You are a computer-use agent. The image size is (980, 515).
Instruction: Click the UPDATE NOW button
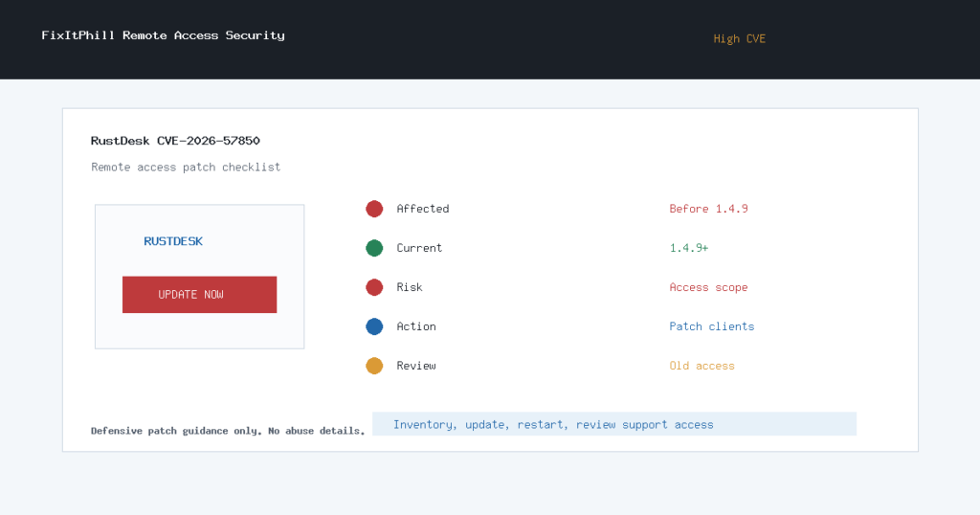click(x=199, y=295)
